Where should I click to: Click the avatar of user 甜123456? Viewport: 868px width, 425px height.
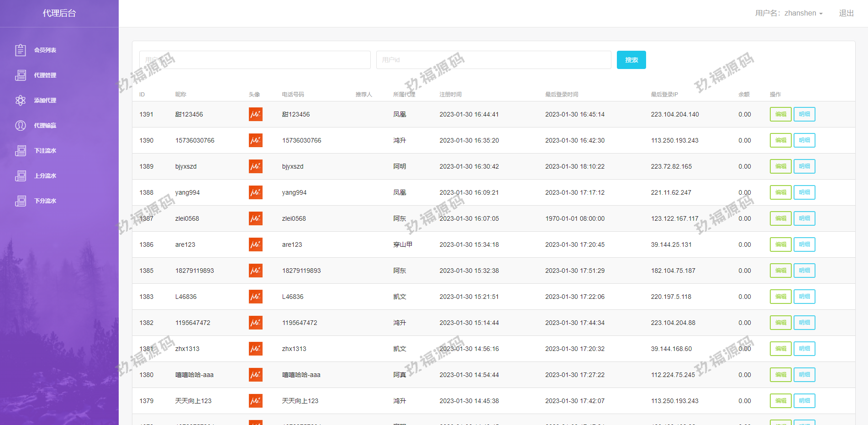pos(256,114)
